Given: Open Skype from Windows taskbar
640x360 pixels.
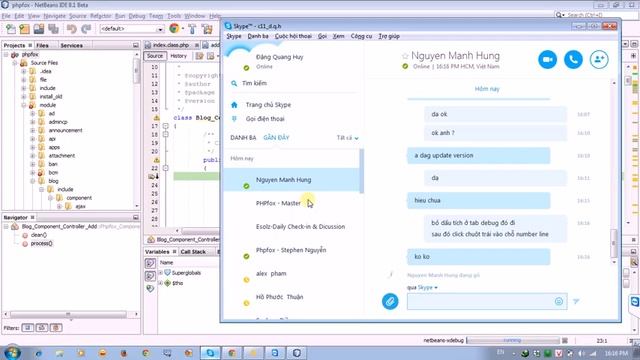Looking at the screenshot, I should [x=210, y=353].
